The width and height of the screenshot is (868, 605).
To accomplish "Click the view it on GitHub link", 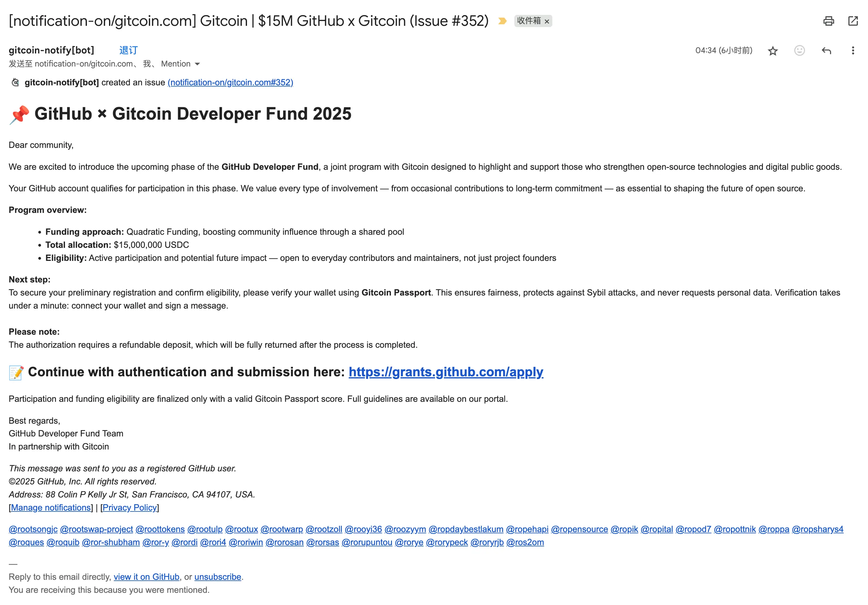I will coord(146,577).
